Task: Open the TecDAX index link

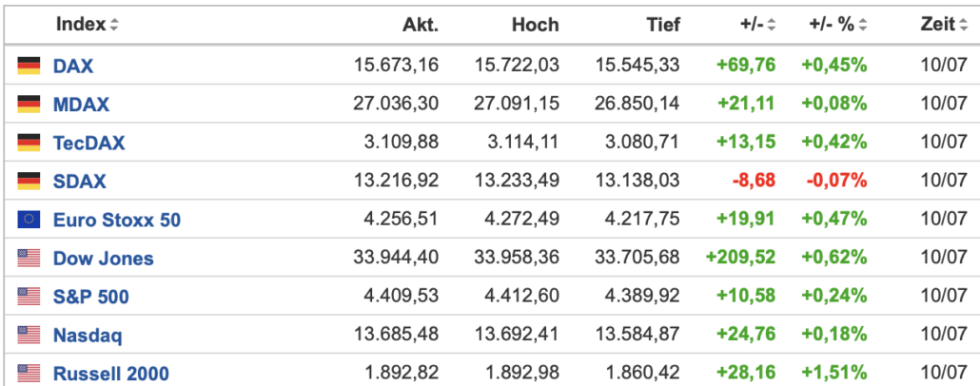Action: pyautogui.click(x=88, y=143)
